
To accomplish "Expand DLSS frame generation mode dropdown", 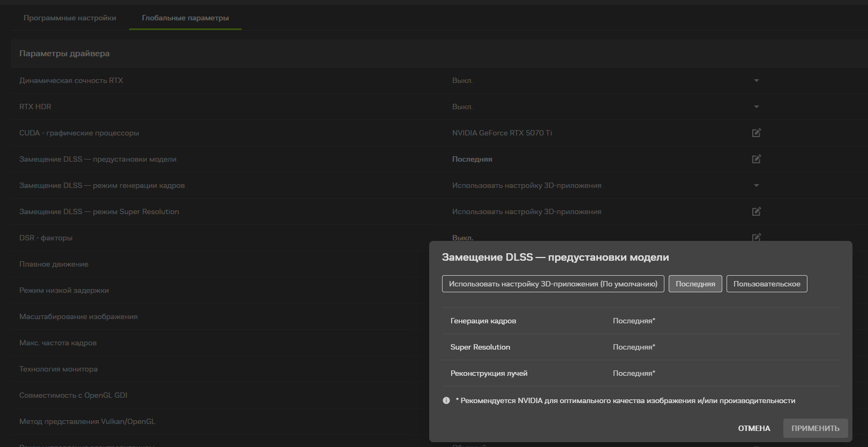I will click(x=756, y=186).
